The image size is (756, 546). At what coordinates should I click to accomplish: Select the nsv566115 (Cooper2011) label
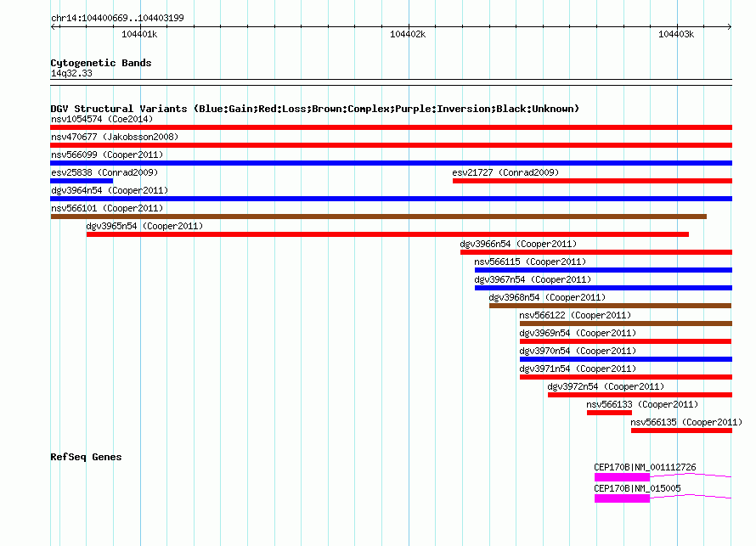(530, 262)
